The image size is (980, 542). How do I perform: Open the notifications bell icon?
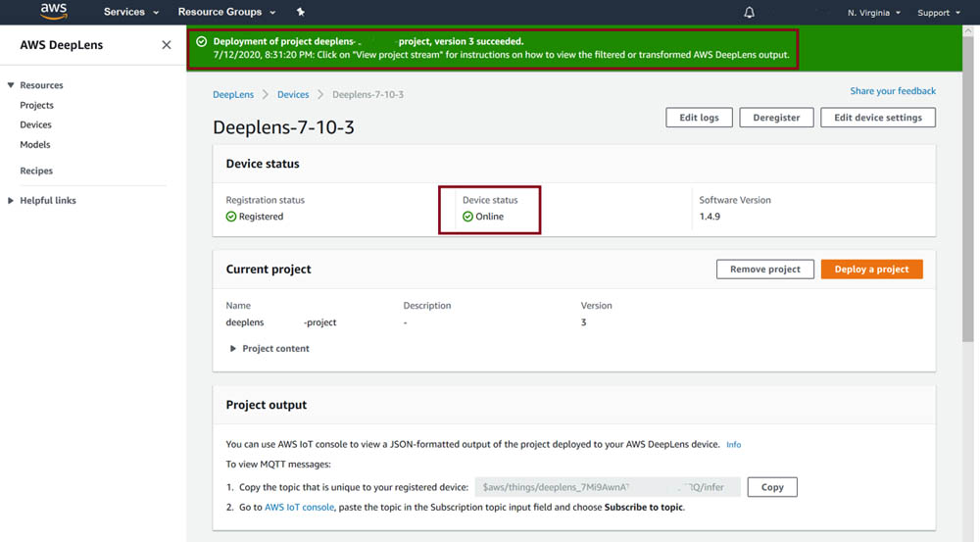click(749, 13)
